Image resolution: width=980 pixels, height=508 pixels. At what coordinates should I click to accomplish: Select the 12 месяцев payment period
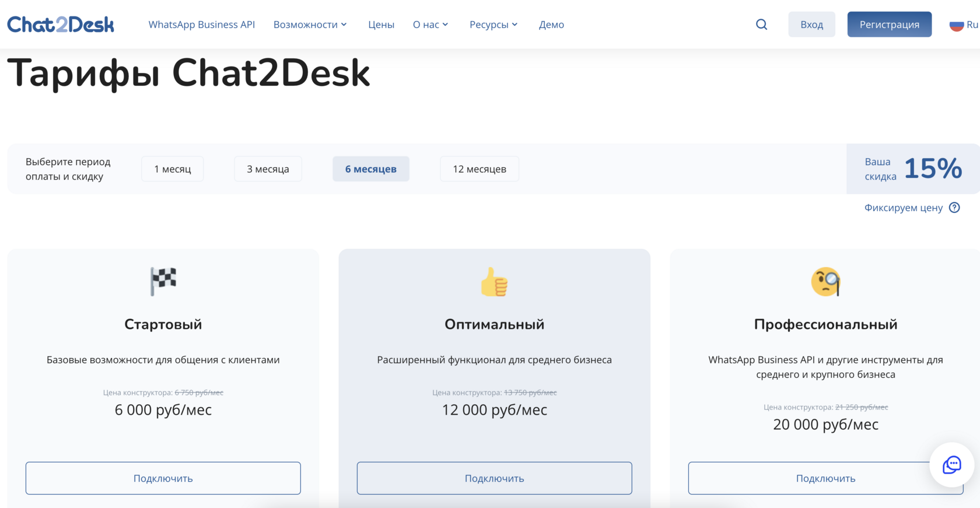tap(480, 169)
